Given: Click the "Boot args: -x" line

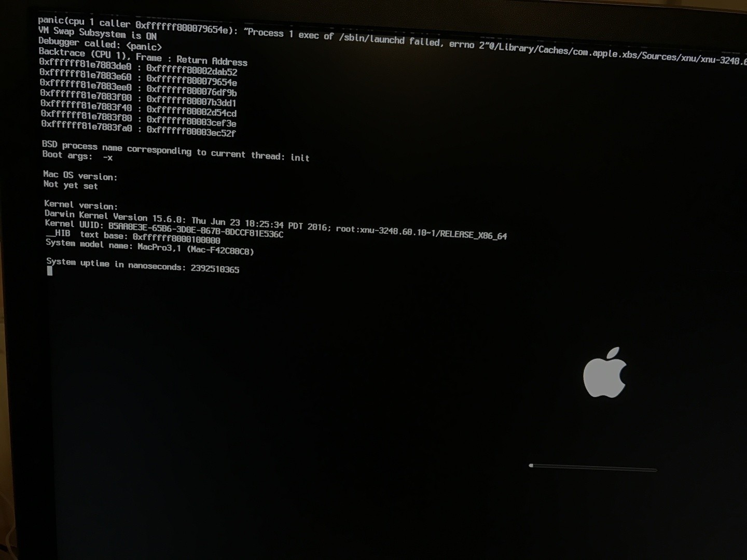Looking at the screenshot, I should click(77, 156).
